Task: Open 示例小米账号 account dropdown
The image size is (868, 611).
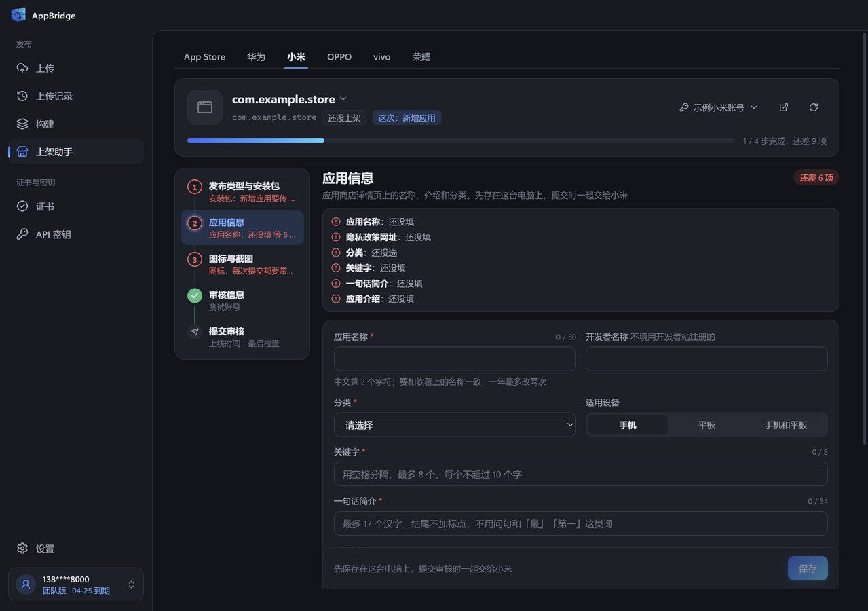Action: tap(718, 107)
